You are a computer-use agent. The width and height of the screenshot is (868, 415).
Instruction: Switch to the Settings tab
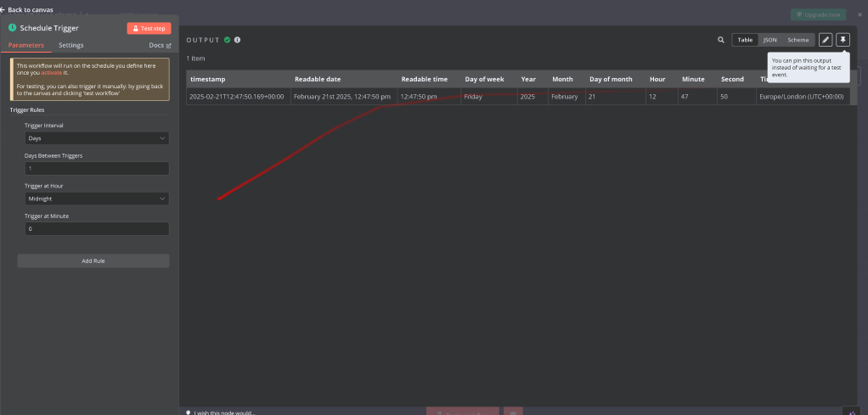click(70, 45)
